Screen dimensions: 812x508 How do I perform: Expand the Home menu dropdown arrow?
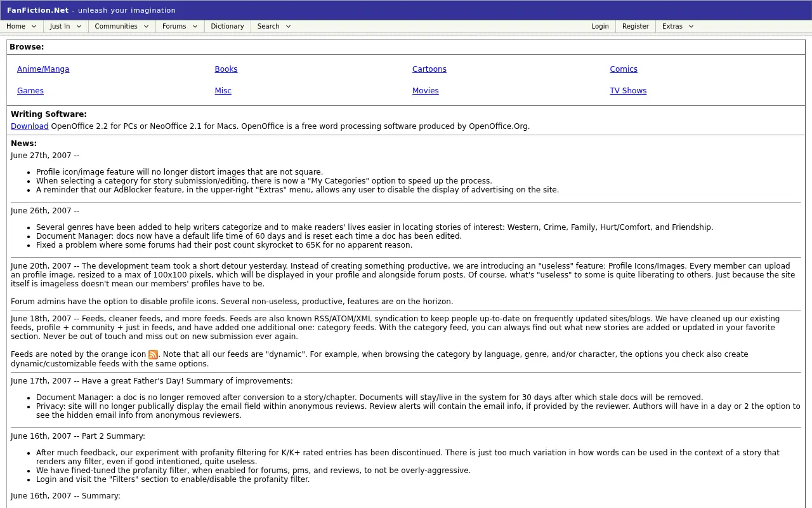click(x=34, y=27)
